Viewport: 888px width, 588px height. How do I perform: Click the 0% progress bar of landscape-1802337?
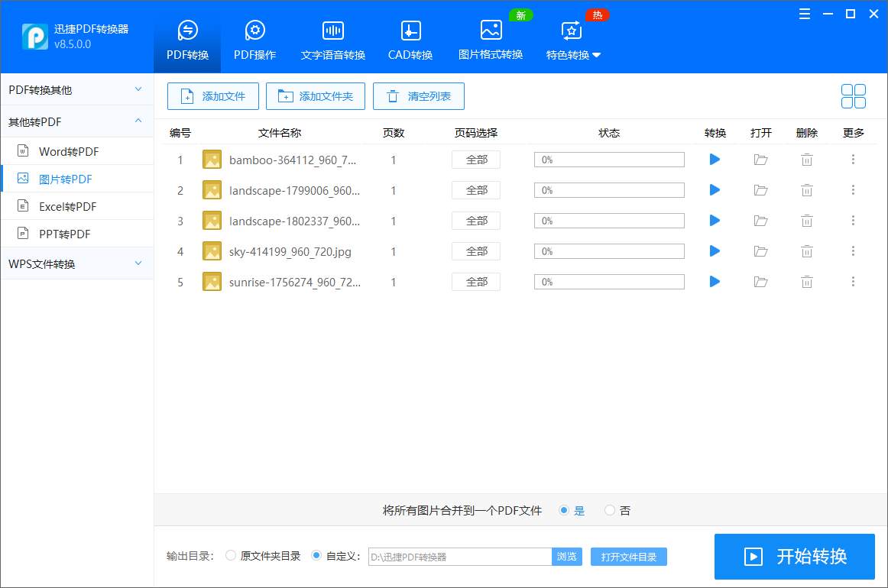pos(609,221)
